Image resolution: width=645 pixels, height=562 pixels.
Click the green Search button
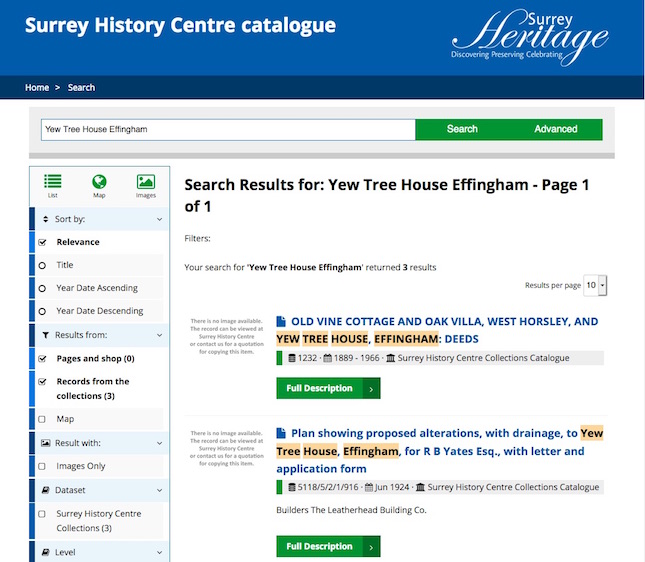462,129
